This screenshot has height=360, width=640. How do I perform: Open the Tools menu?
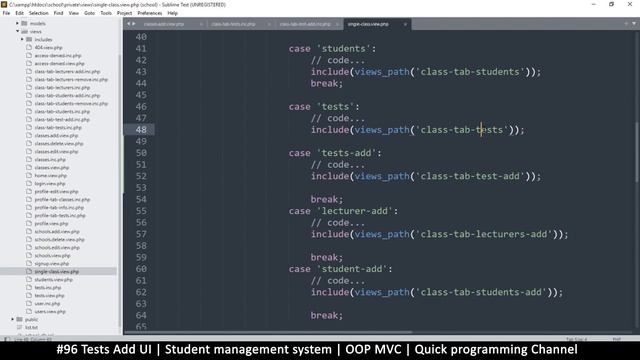(x=106, y=13)
